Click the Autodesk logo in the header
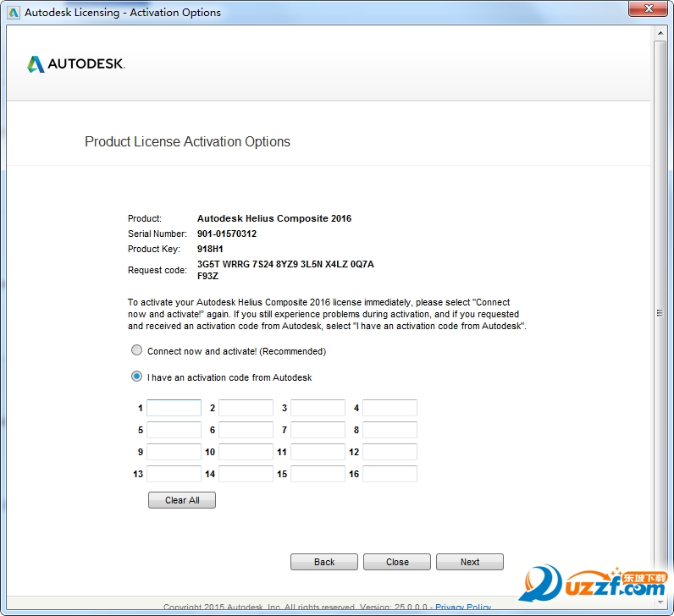674x616 pixels. point(76,64)
